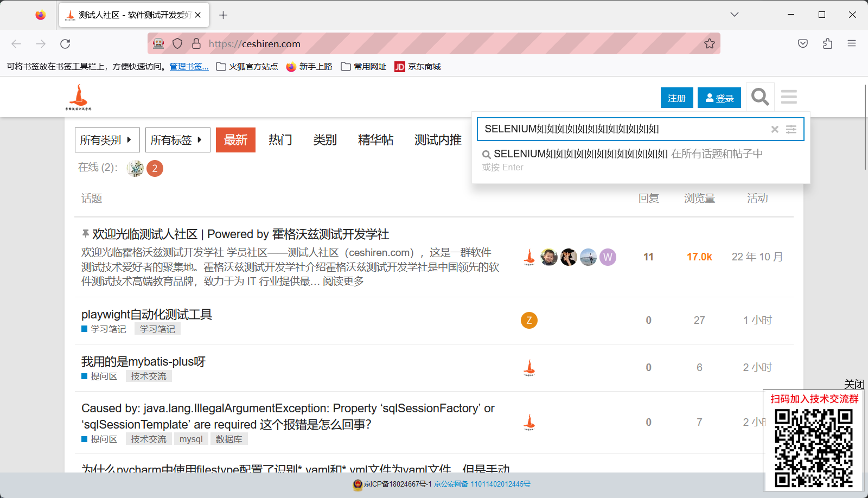Open the extensions puzzle icon
The width and height of the screenshot is (868, 498).
tap(827, 44)
